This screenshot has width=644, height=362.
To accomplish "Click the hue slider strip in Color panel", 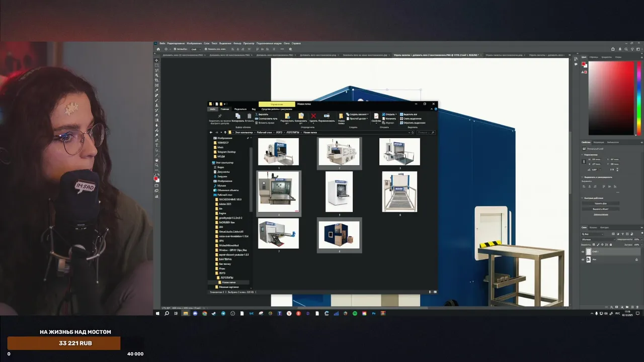I will (639, 98).
